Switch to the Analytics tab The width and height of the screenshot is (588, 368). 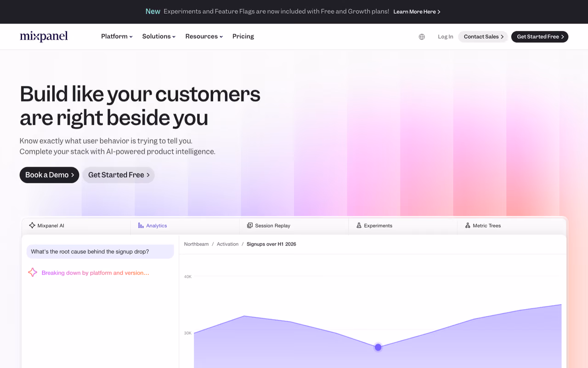point(185,225)
